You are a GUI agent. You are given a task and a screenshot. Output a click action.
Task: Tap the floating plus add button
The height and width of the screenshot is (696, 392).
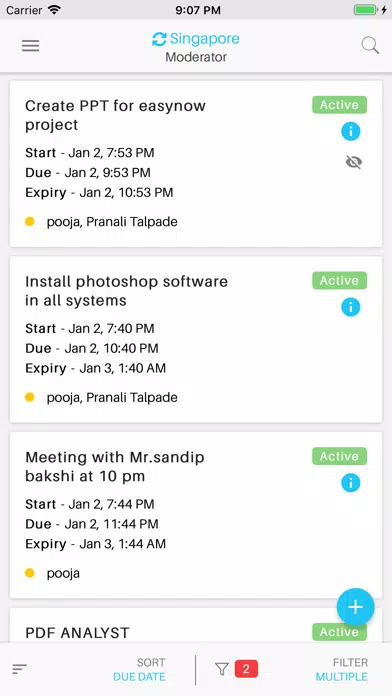tap(356, 607)
